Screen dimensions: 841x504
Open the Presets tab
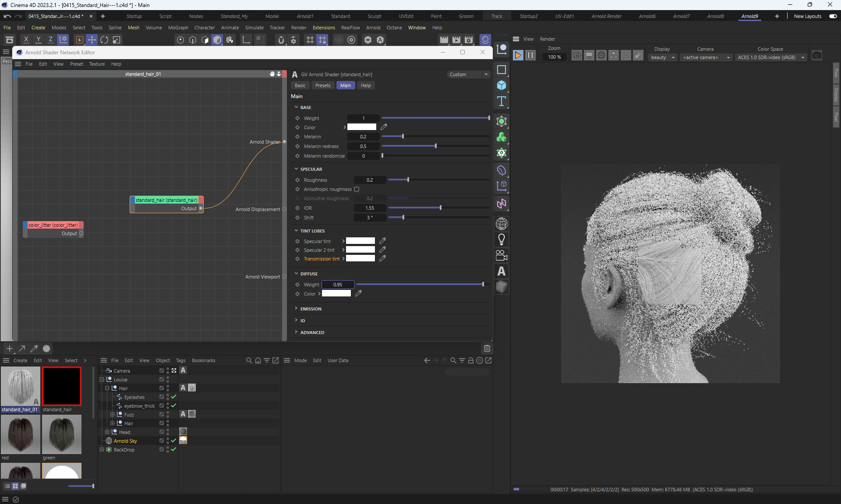coord(322,85)
